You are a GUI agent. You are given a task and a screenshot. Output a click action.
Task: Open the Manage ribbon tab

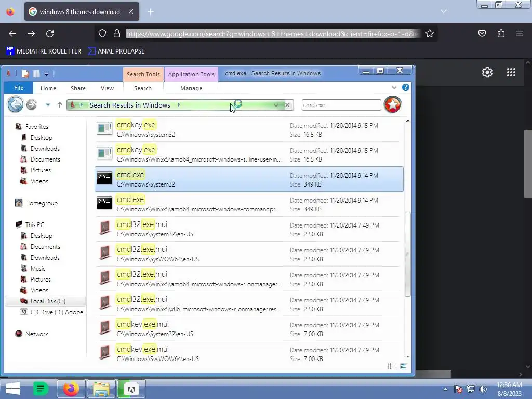point(191,88)
